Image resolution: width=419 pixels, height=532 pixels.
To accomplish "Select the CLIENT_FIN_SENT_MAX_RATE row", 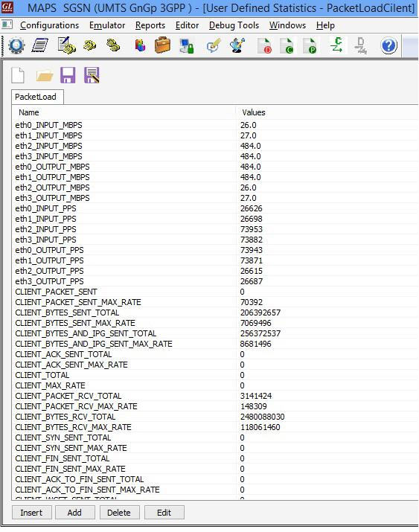I will click(x=215, y=469).
